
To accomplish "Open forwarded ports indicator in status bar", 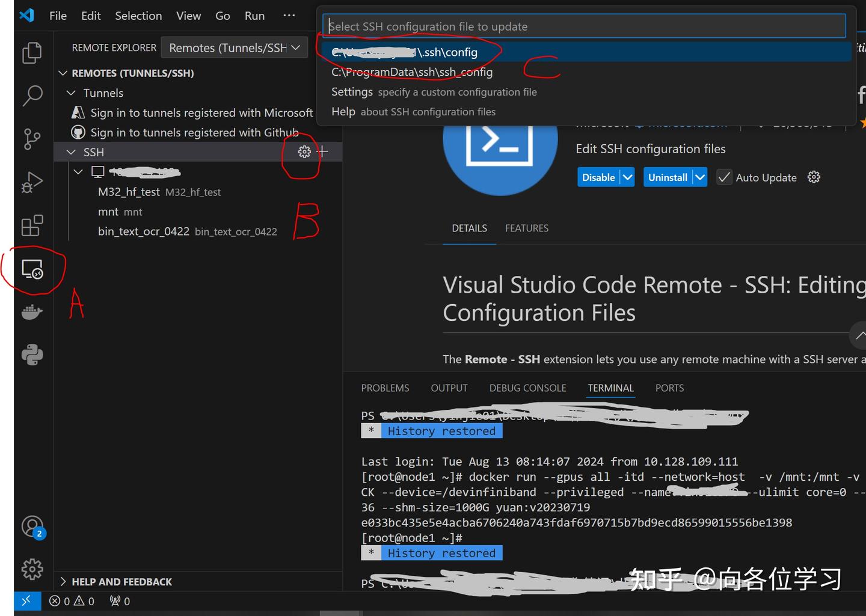I will (x=120, y=601).
